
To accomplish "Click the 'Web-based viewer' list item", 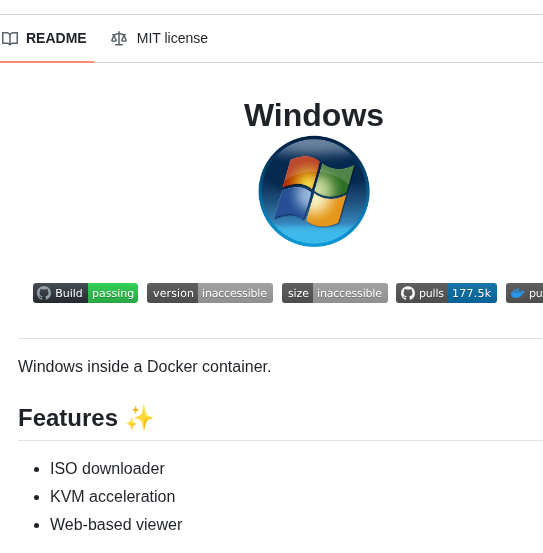I will [116, 524].
